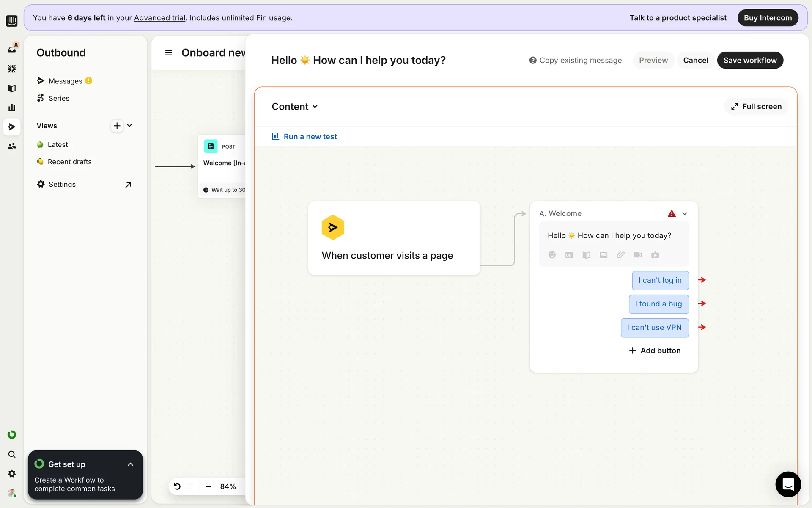Click the attachment paperclip icon
The width and height of the screenshot is (812, 508).
[x=620, y=255]
